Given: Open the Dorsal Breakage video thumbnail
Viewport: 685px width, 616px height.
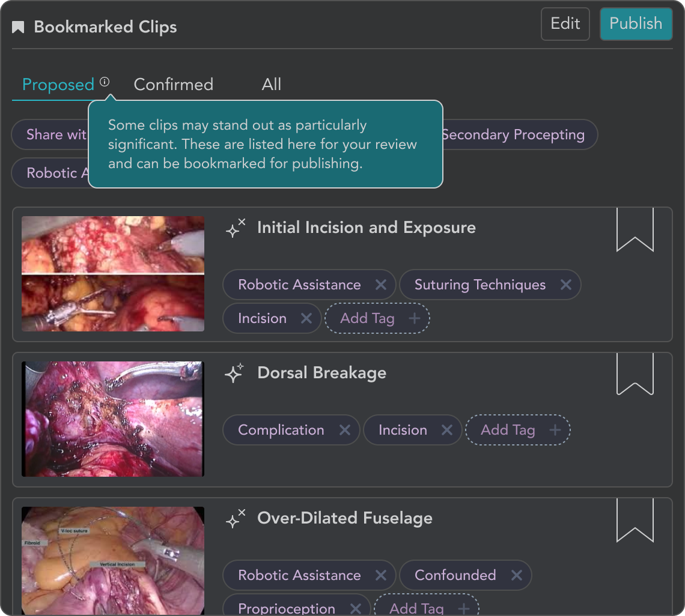Looking at the screenshot, I should (113, 419).
